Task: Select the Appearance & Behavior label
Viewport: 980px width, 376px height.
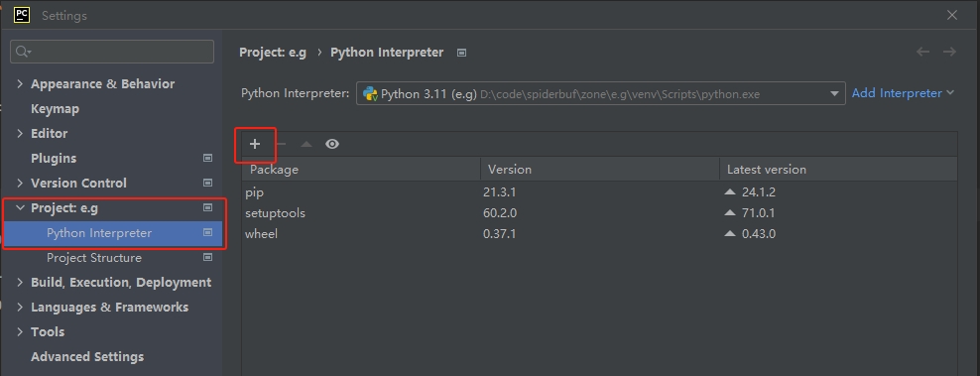Action: coord(102,84)
